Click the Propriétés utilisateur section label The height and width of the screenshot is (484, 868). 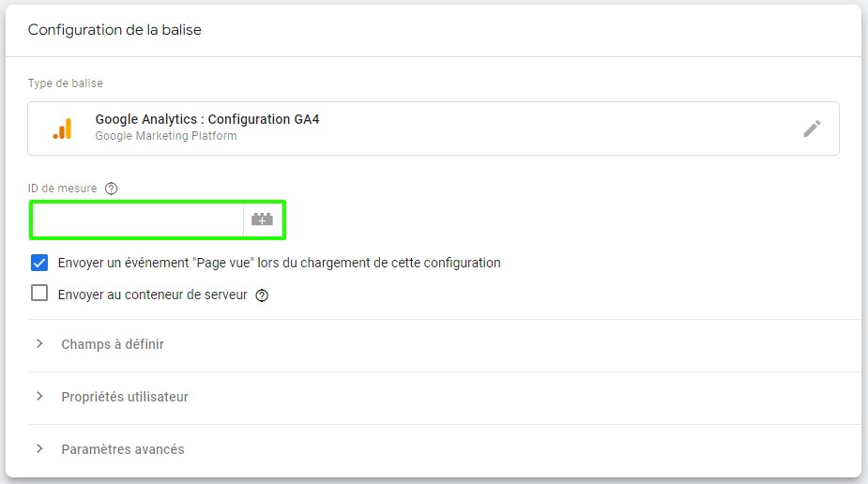click(125, 397)
